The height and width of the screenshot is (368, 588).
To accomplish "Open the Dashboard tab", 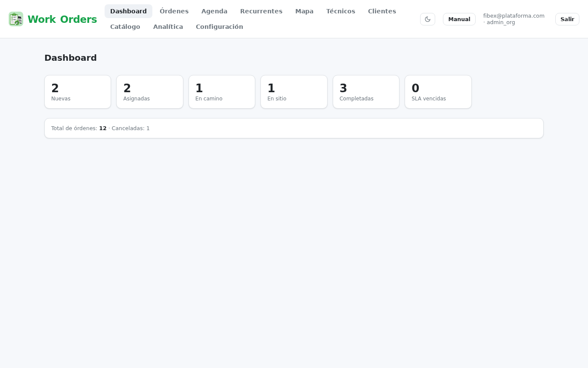I will [x=128, y=11].
